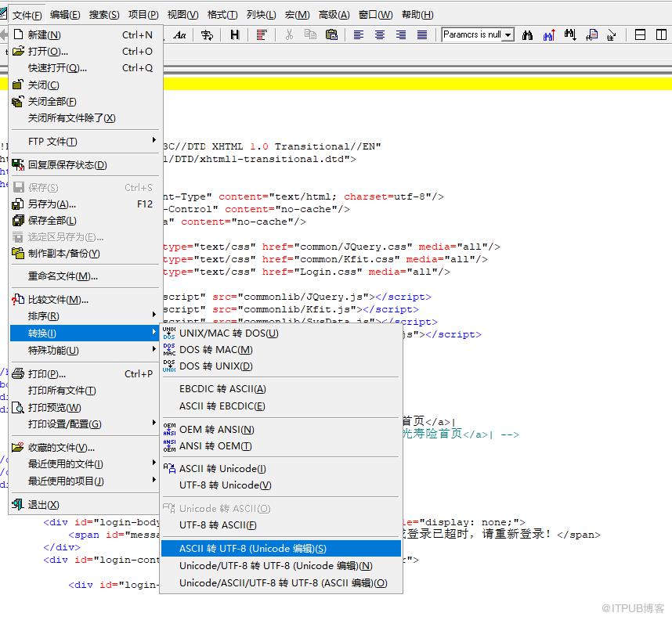
Task: Apply center alignment from toolbar
Action: coord(380,34)
